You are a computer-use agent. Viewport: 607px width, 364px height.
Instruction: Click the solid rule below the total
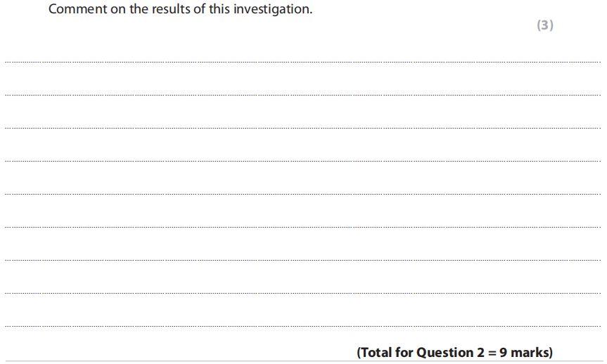(302, 361)
